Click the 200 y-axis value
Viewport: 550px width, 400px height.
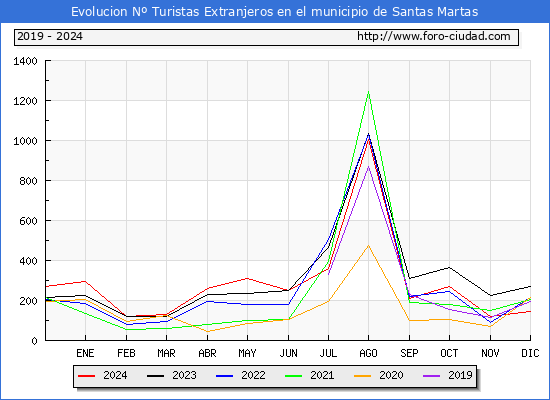click(x=28, y=301)
